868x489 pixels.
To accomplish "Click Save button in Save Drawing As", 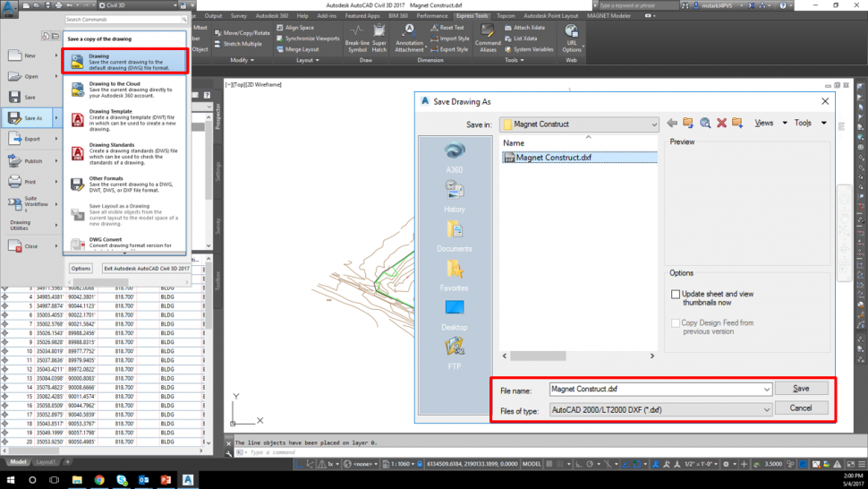I will point(801,388).
